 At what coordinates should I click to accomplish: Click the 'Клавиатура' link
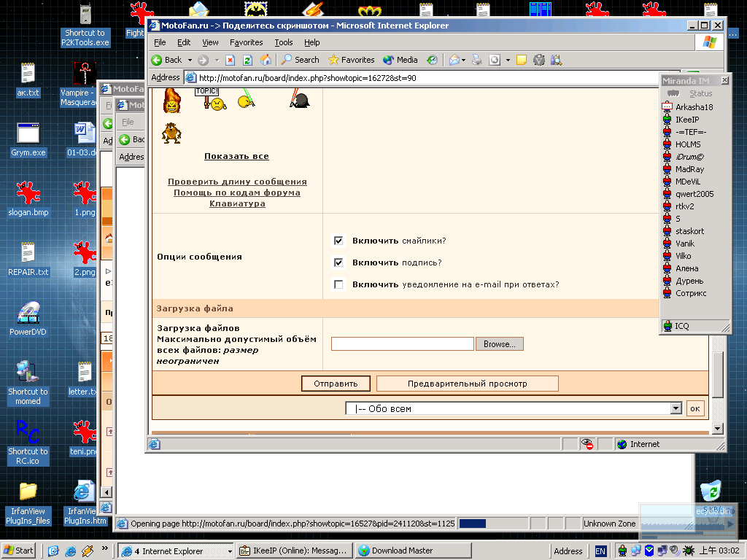pyautogui.click(x=237, y=203)
